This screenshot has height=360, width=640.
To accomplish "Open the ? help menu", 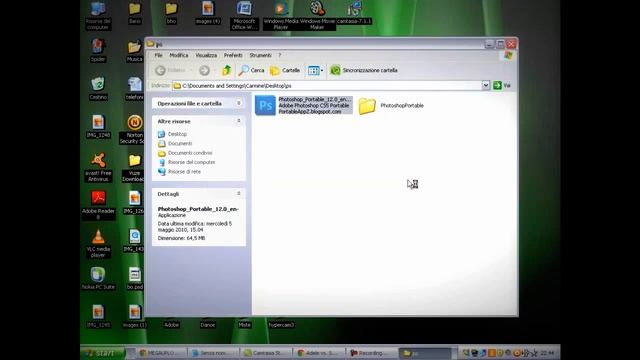I will point(280,55).
